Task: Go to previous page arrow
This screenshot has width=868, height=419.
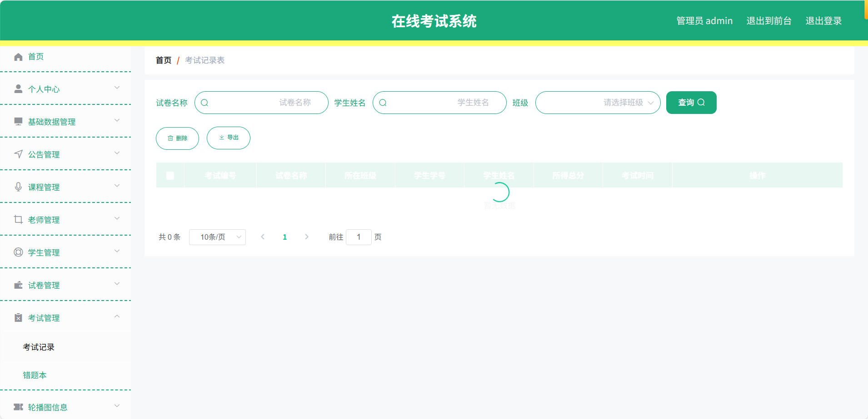Action: [263, 237]
